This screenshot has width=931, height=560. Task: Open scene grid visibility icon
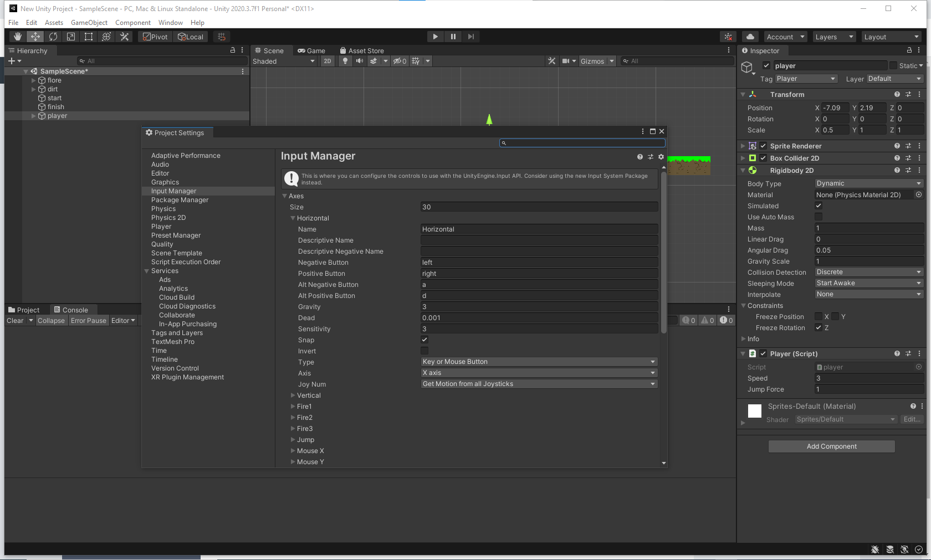(x=416, y=61)
